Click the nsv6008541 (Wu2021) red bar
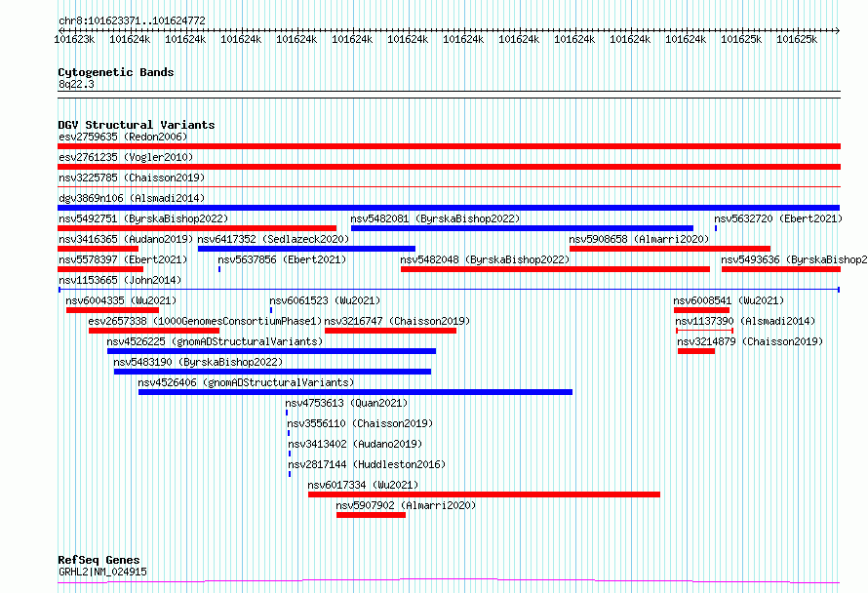868x593 pixels. tap(701, 310)
